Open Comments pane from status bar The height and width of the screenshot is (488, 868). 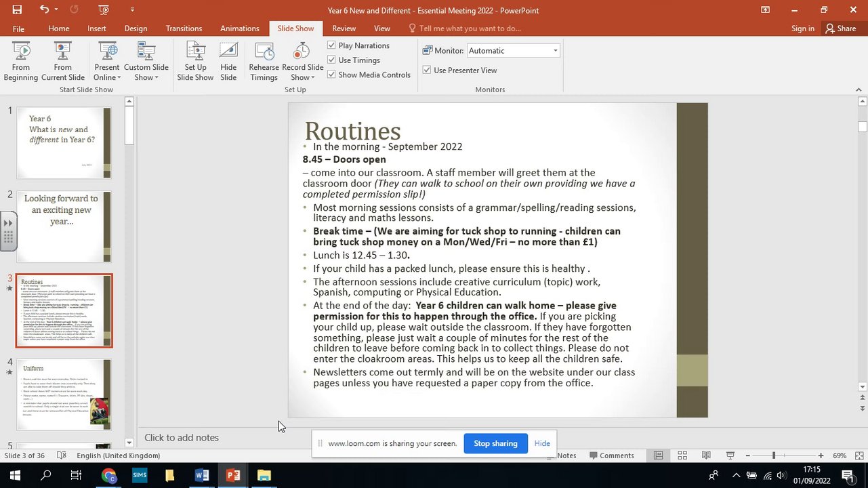coord(611,455)
